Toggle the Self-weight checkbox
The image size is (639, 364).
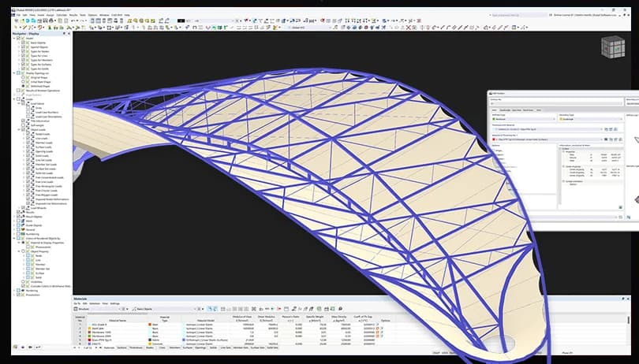pos(23,125)
